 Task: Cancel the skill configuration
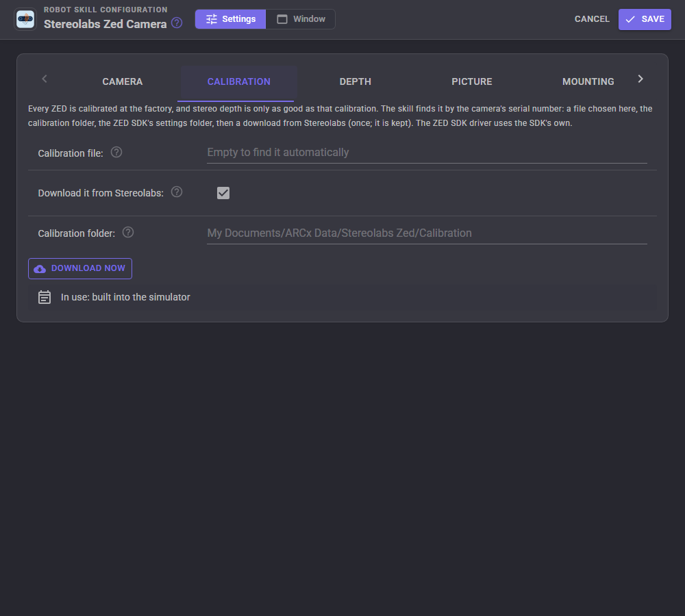592,19
